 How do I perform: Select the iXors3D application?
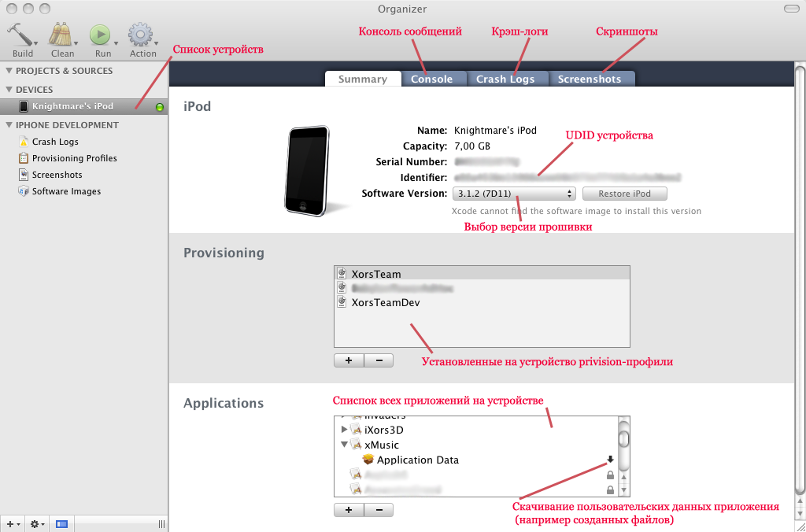tap(384, 430)
